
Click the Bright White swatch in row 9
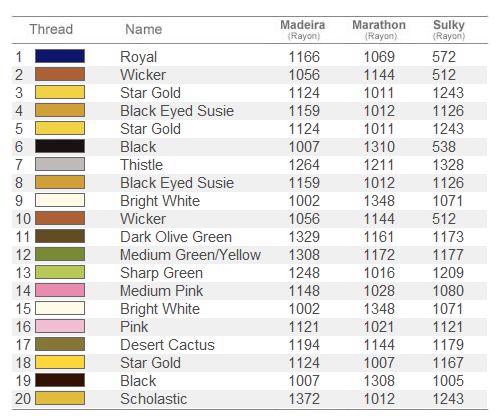pyautogui.click(x=60, y=200)
